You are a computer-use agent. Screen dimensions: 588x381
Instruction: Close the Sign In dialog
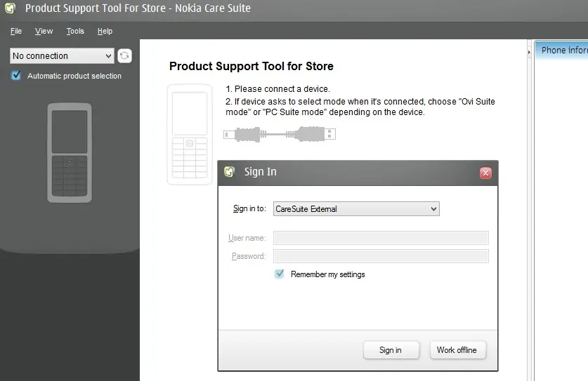[x=485, y=173]
